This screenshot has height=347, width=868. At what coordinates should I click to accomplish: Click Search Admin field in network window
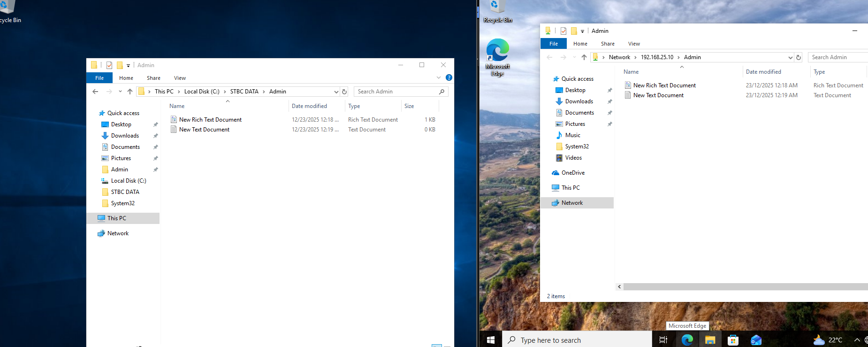tap(838, 57)
